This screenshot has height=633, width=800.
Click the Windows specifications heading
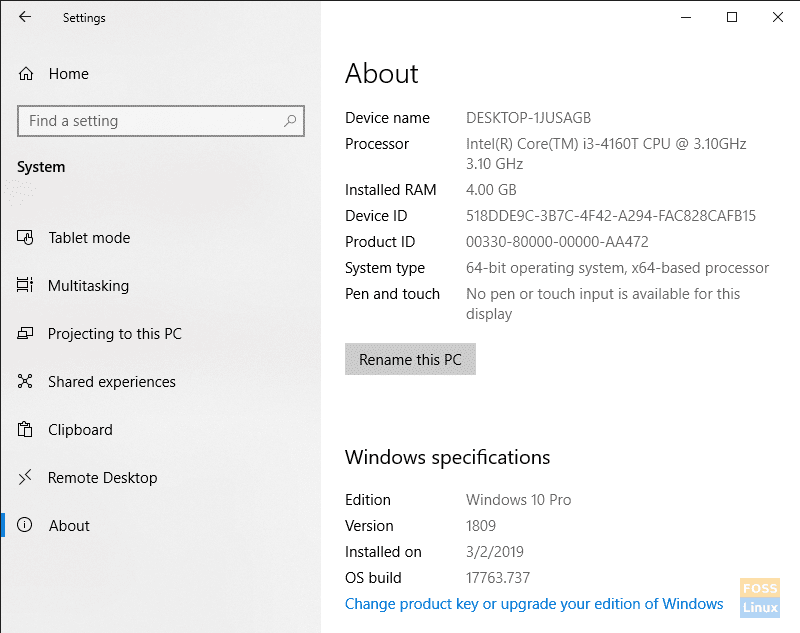click(x=447, y=458)
